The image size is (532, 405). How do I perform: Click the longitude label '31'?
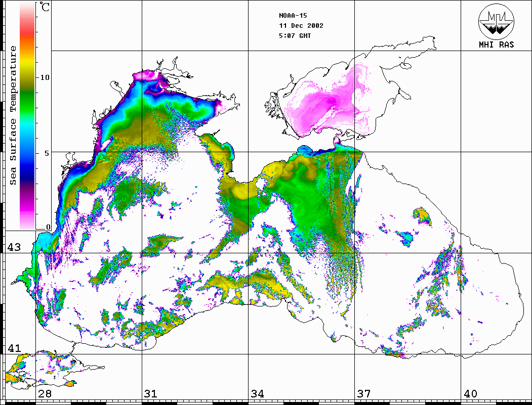point(151,394)
